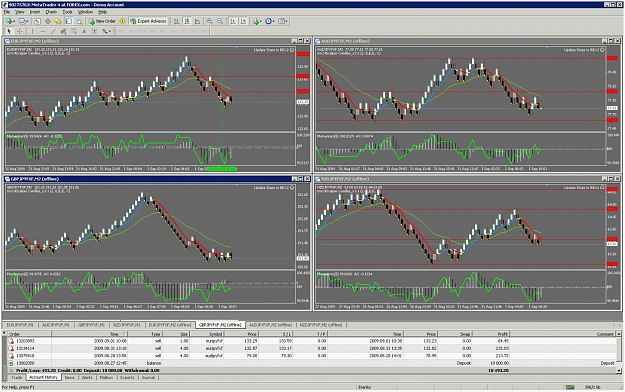The width and height of the screenshot is (625, 392).
Task: Select the text label 'T' tool
Action: pos(94,31)
